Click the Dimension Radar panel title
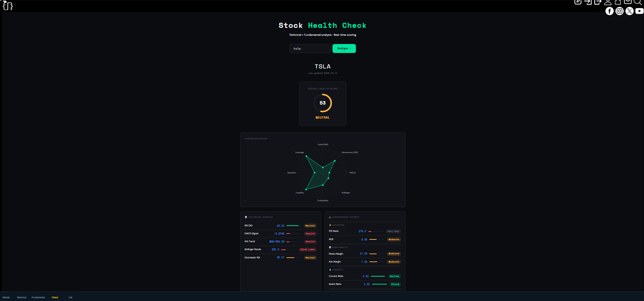644x301 pixels. 256,139
